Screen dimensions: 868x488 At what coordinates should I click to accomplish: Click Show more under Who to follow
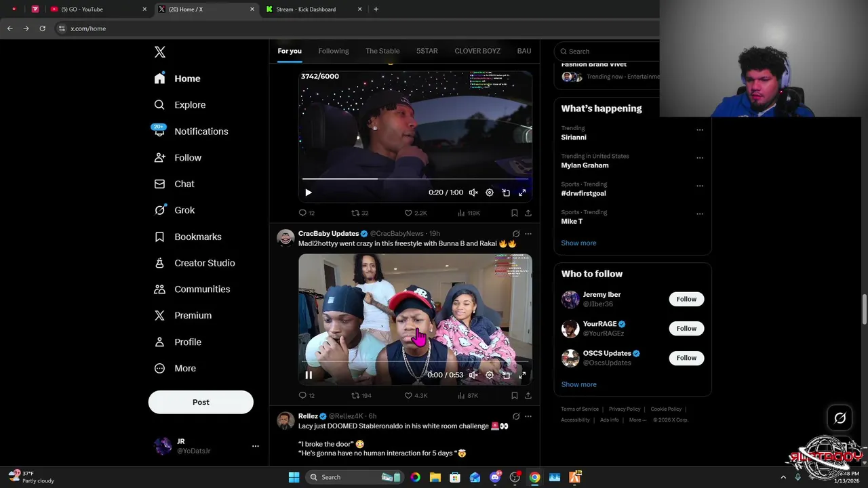click(x=578, y=384)
